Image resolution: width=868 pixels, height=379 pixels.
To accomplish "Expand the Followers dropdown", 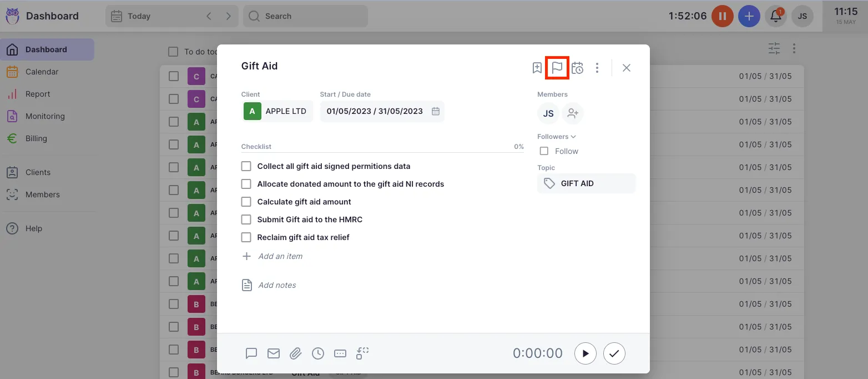I will coord(557,137).
